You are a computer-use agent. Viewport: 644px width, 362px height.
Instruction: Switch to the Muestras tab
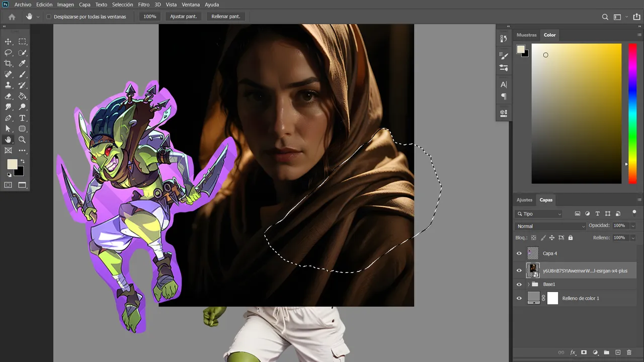tap(527, 35)
